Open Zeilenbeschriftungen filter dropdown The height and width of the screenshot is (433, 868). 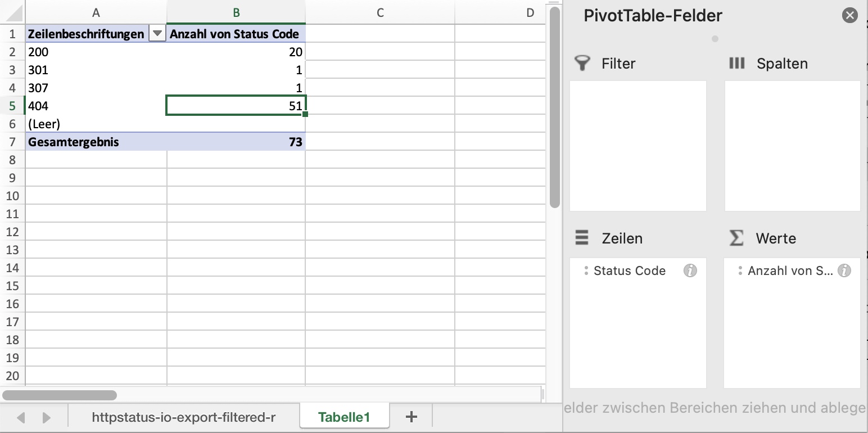click(x=157, y=34)
